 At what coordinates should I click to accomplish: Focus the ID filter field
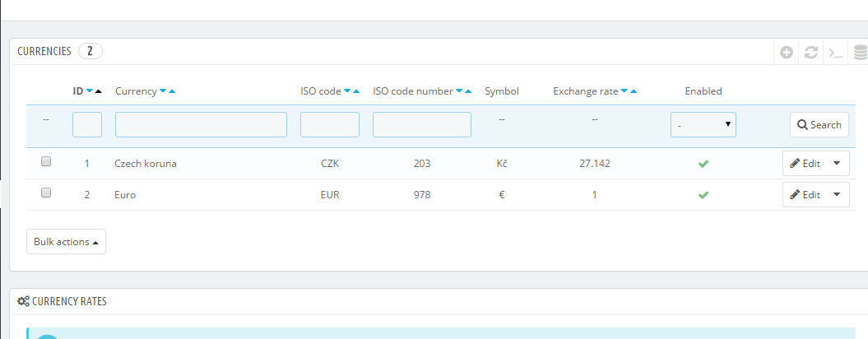pyautogui.click(x=87, y=124)
